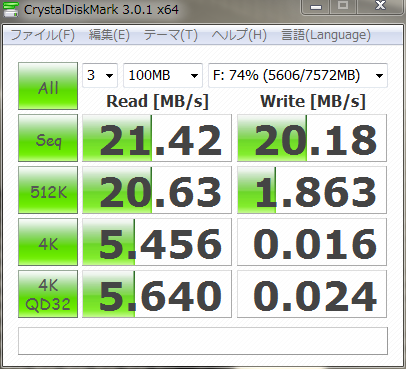Click the Read [MB/s] column header
The image size is (406, 369).
pos(157,101)
